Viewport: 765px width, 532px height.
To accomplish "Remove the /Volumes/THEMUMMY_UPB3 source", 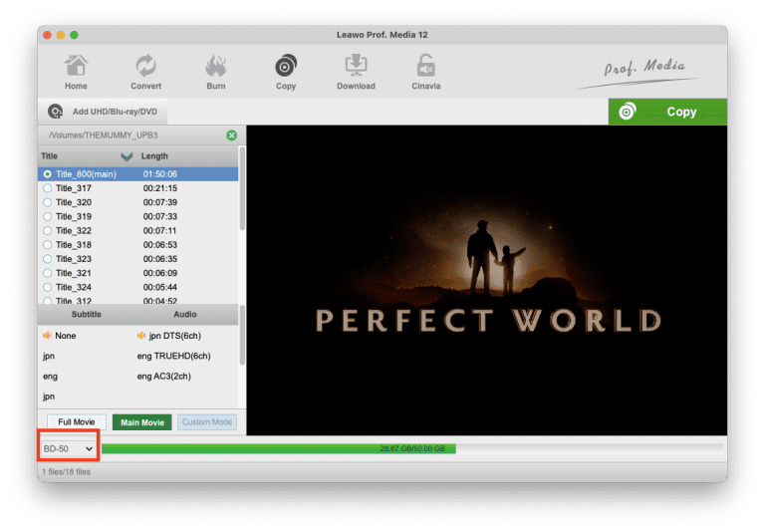I will pos(232,135).
